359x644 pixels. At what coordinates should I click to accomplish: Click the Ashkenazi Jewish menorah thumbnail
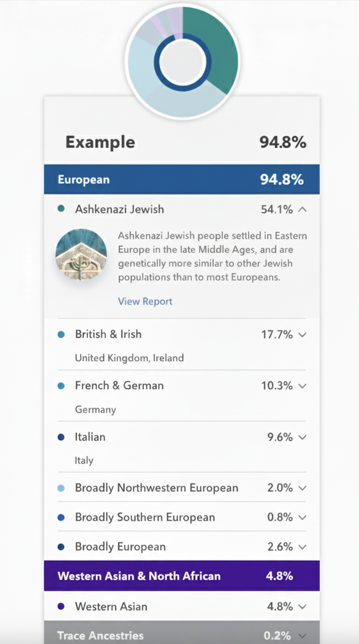(x=81, y=254)
